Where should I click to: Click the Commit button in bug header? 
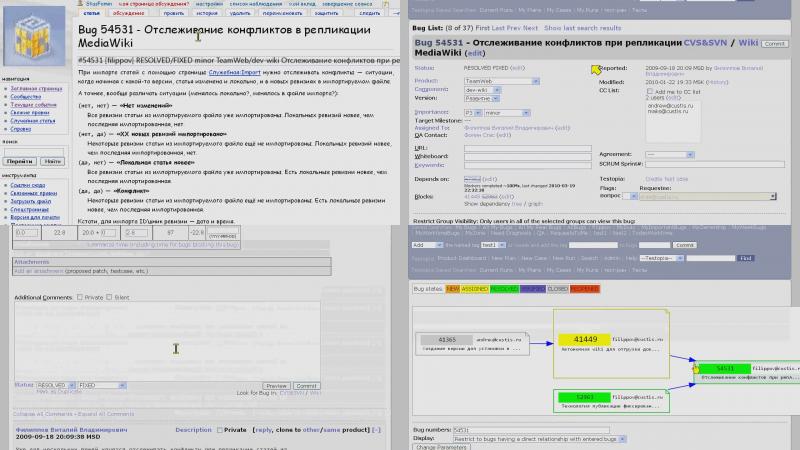tap(774, 44)
